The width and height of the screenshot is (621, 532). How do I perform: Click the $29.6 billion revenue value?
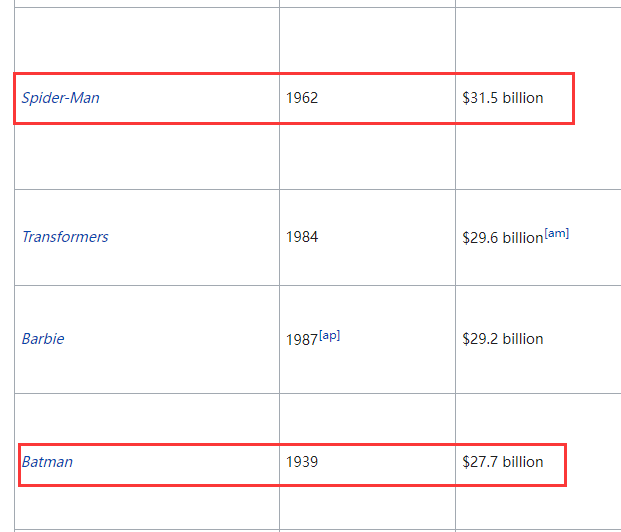(502, 237)
